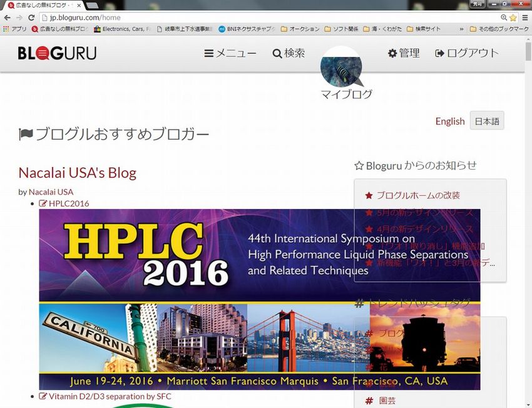532x408 pixels.
Task: Click the fish avatar マイブログ picture
Action: pyautogui.click(x=341, y=67)
